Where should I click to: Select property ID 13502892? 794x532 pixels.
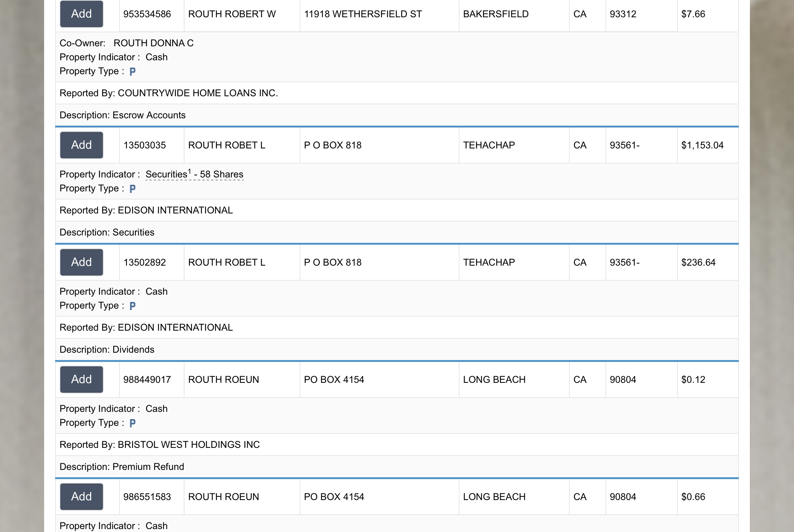144,262
